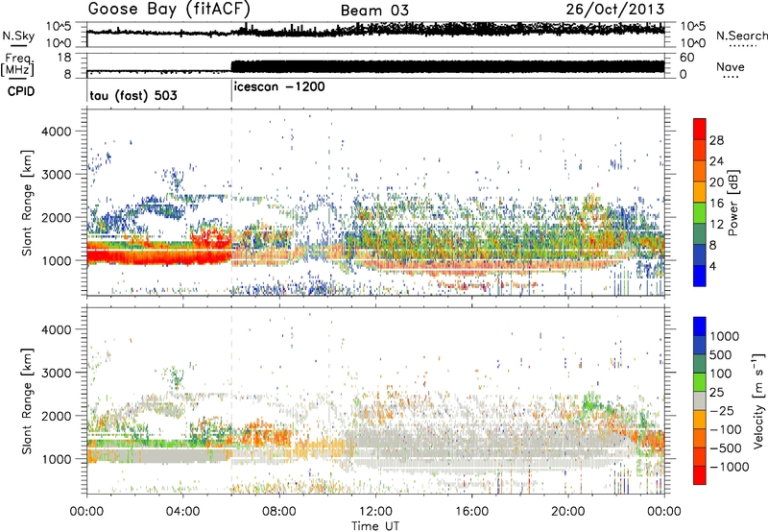This screenshot has width=768, height=532.
Task: Click the 'Goose Bay (fitACF)' title text
Action: click(170, 9)
